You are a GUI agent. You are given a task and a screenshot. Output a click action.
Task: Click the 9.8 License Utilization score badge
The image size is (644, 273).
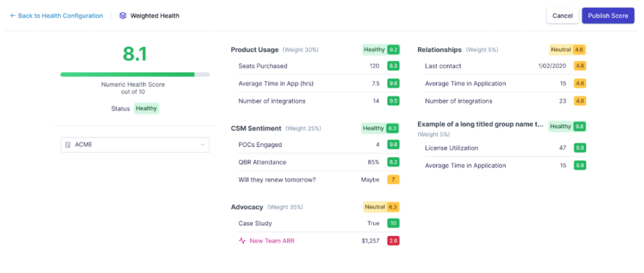coord(580,148)
